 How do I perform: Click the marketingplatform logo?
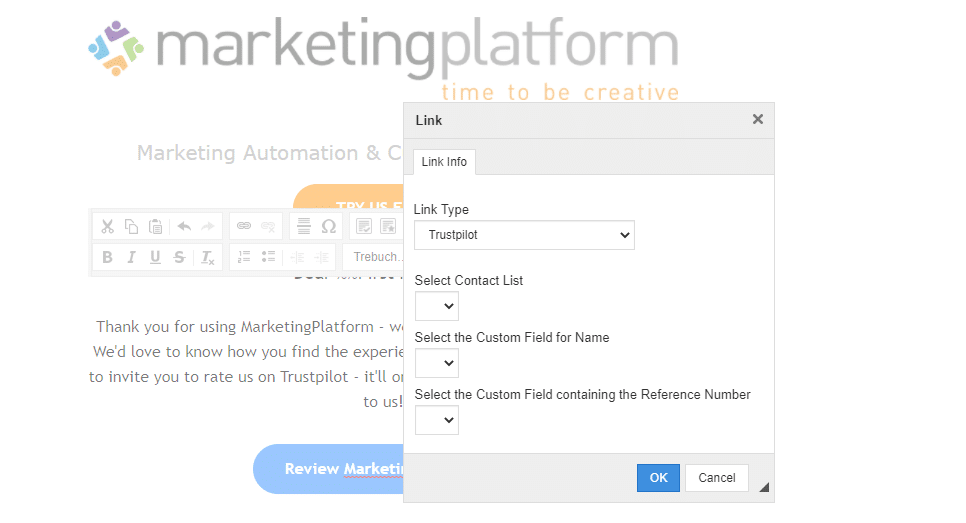point(383,47)
